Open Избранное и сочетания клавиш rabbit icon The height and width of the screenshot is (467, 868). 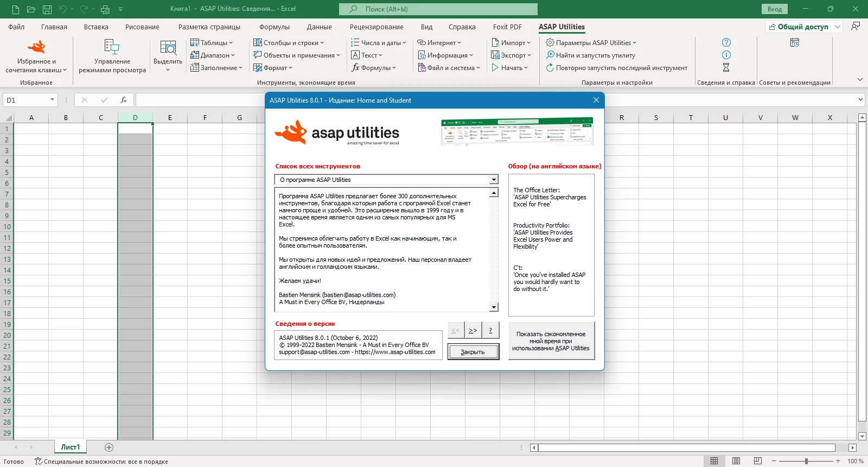click(36, 47)
